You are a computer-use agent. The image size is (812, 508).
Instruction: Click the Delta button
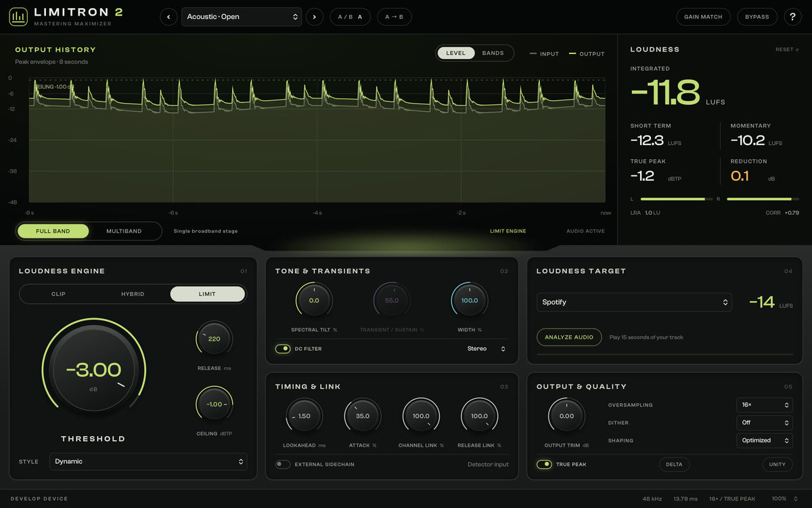click(x=674, y=465)
